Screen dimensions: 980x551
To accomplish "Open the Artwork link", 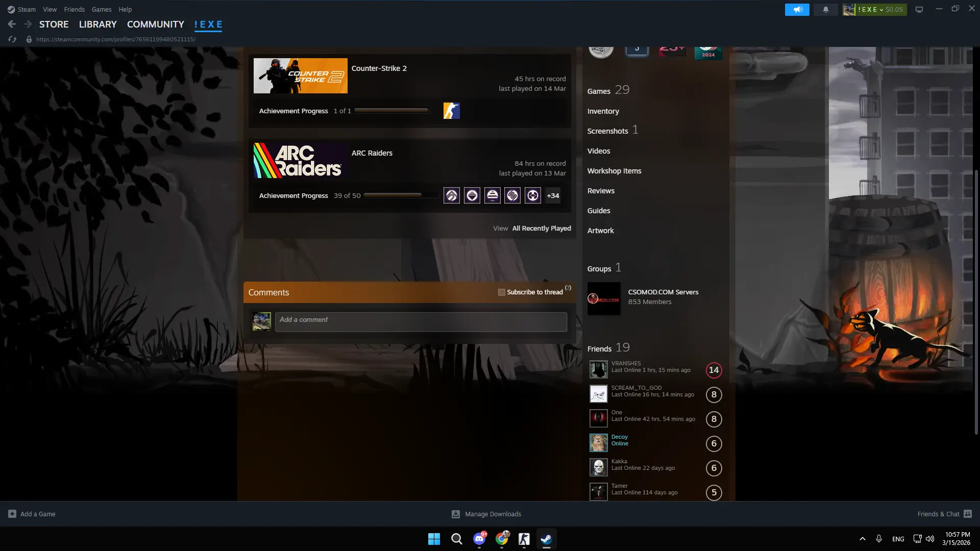I will [x=601, y=231].
